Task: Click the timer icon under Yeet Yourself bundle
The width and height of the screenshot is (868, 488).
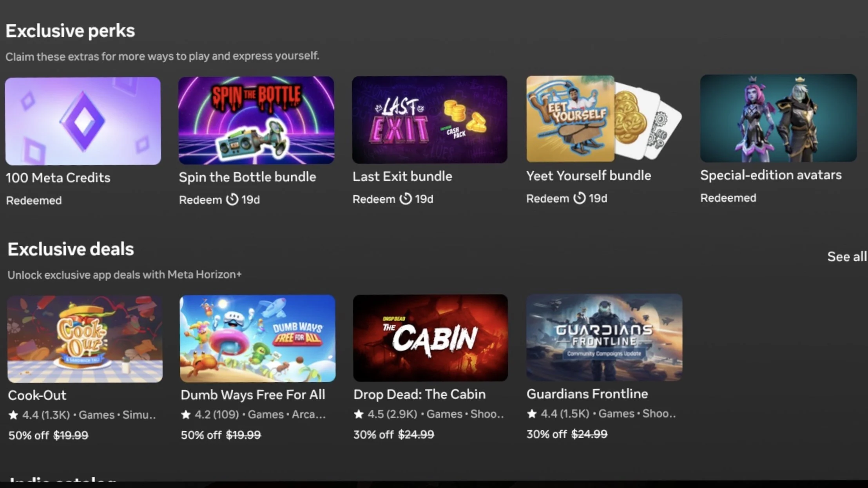Action: [579, 198]
